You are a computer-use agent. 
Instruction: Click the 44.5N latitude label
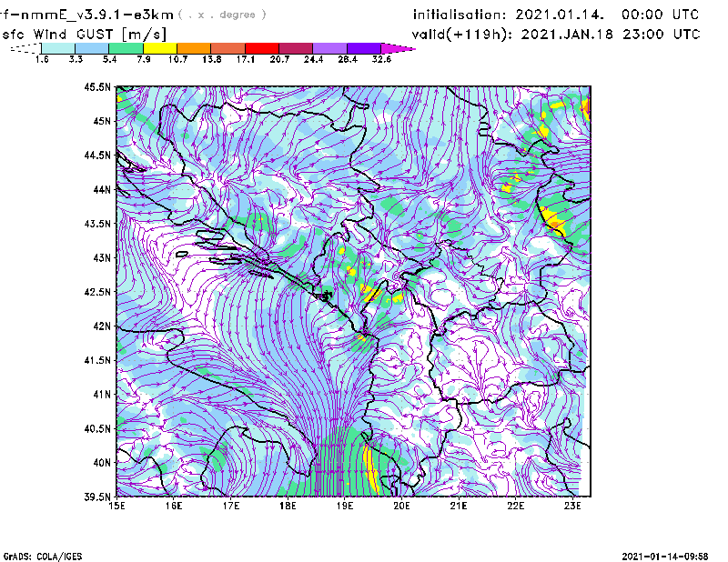[97, 155]
